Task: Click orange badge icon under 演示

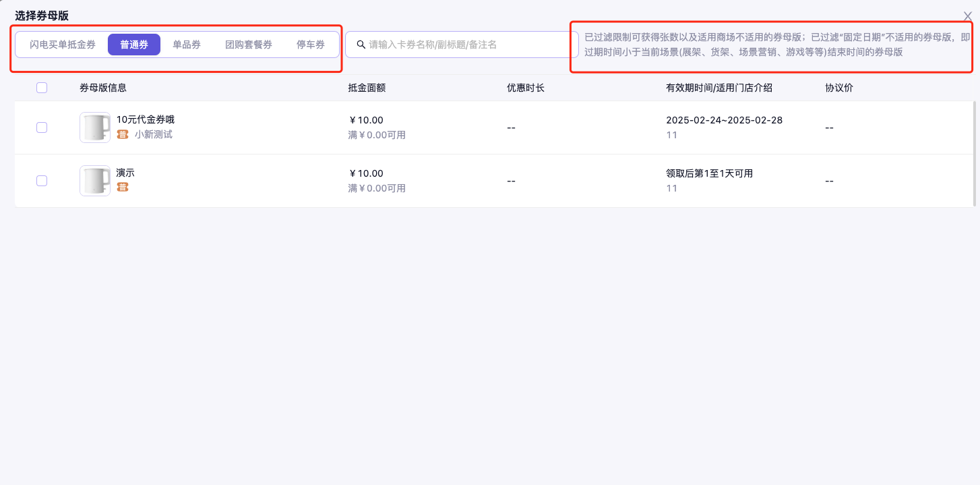Action: point(123,187)
